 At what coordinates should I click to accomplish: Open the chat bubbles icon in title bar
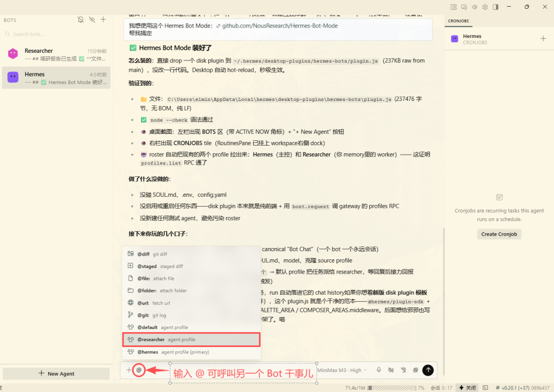464,7
